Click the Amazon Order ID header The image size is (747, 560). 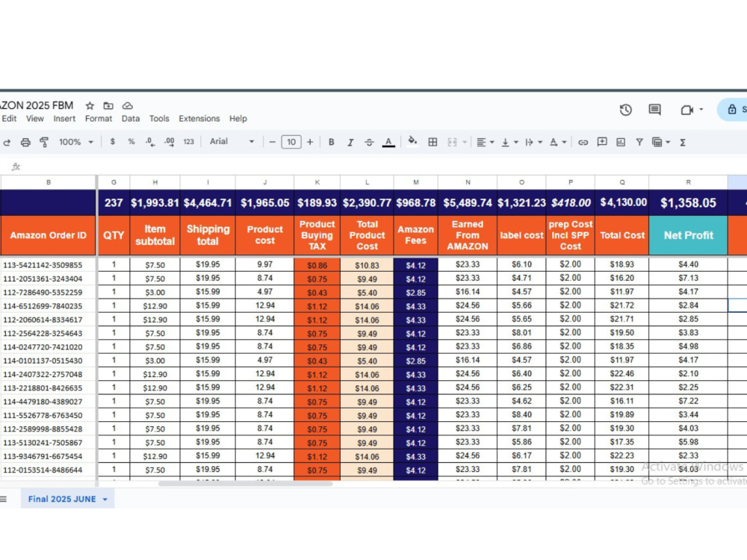48,235
